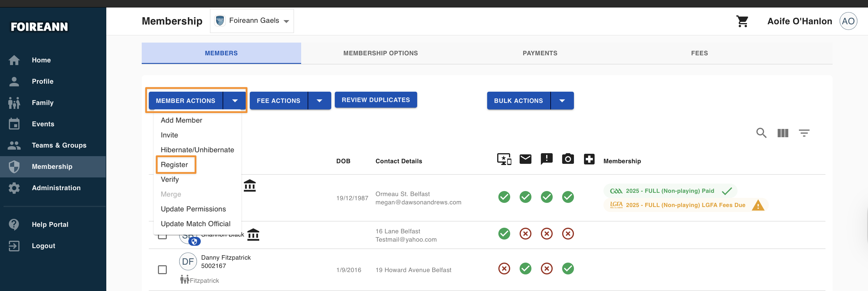Click the FOIREANN logo
The image size is (868, 291).
coord(40,27)
